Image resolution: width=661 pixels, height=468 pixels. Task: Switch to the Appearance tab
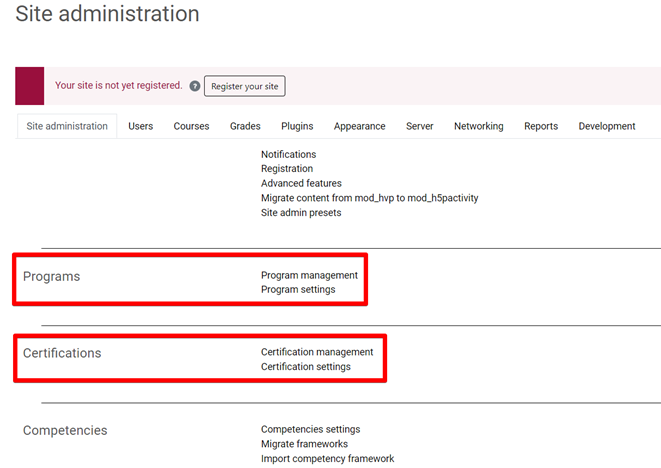pyautogui.click(x=359, y=126)
